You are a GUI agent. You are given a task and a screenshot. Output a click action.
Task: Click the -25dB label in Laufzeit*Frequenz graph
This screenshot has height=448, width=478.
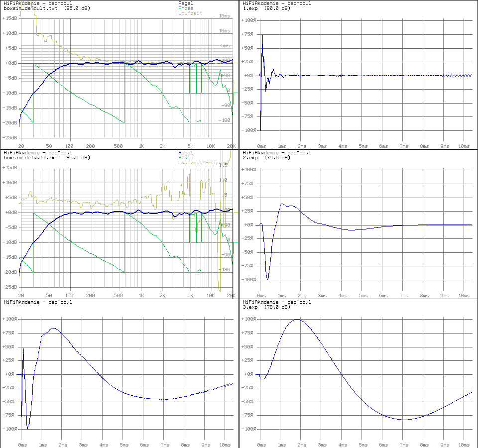[x=9, y=287]
